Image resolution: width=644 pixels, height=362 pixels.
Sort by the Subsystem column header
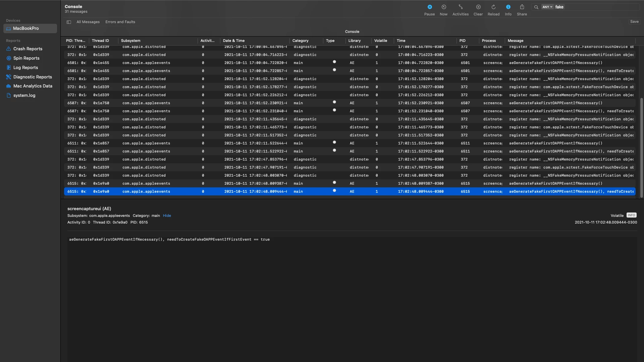131,41
